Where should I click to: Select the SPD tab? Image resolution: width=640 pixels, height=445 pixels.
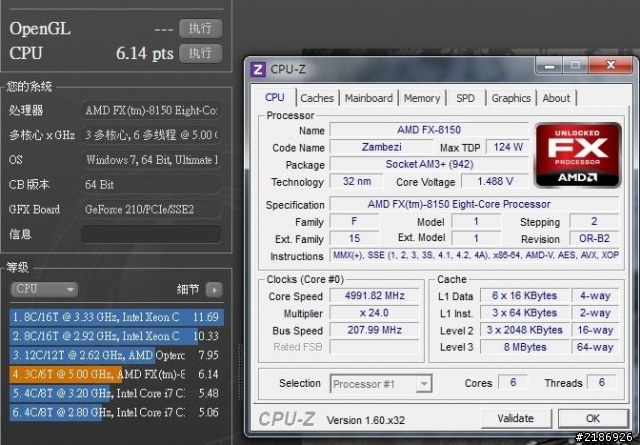tap(465, 98)
